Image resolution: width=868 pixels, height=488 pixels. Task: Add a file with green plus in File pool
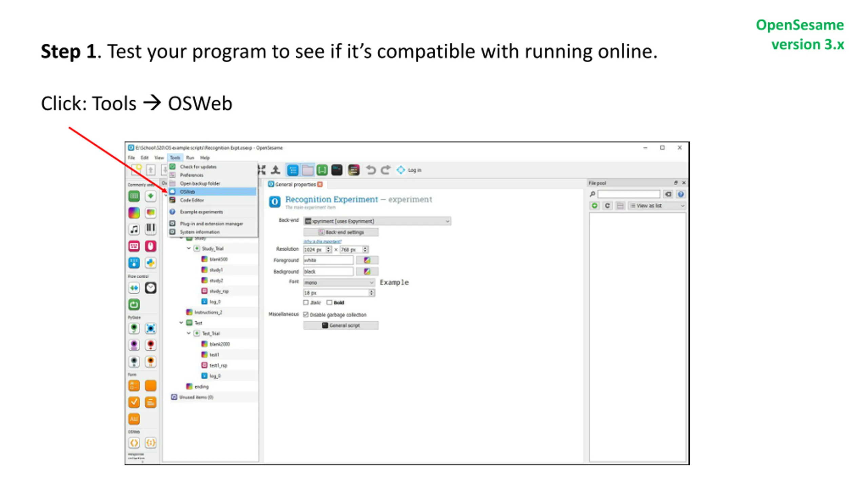pyautogui.click(x=595, y=206)
